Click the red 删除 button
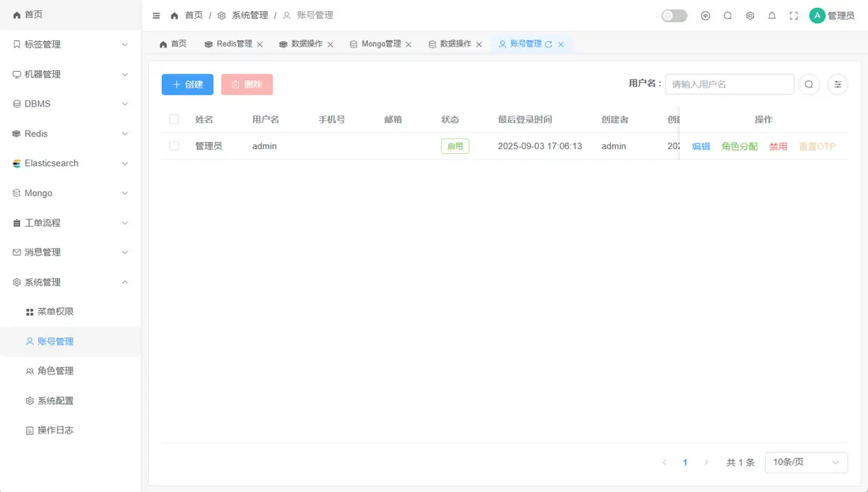The width and height of the screenshot is (868, 492). coord(247,85)
